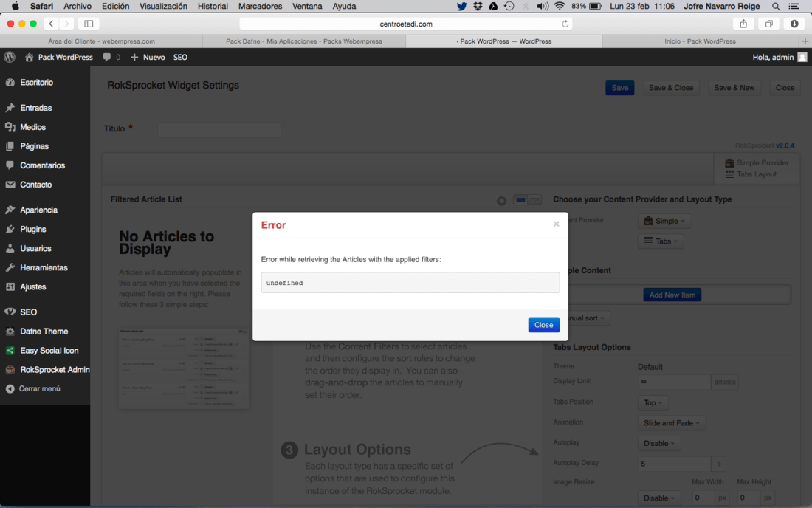Viewport: 812px width, 508px height.
Task: Open Marcadores menu in menu bar
Action: tap(260, 6)
